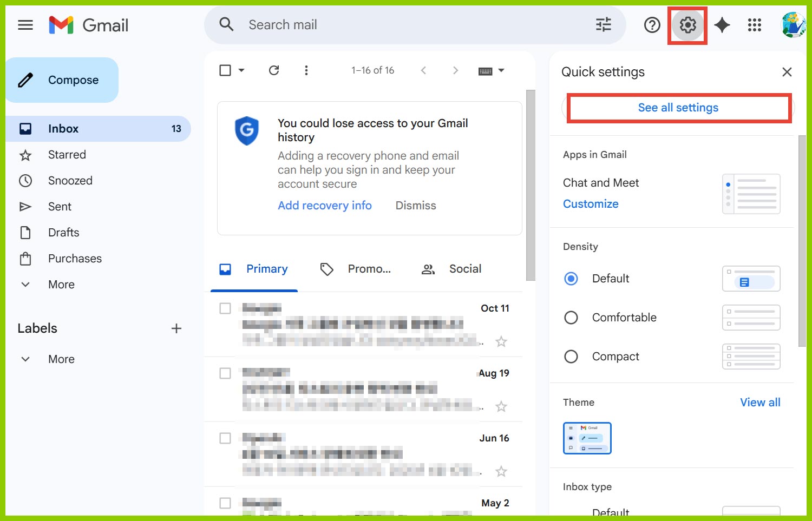Click the Default density preview image
Image resolution: width=812 pixels, height=521 pixels.
click(x=751, y=279)
